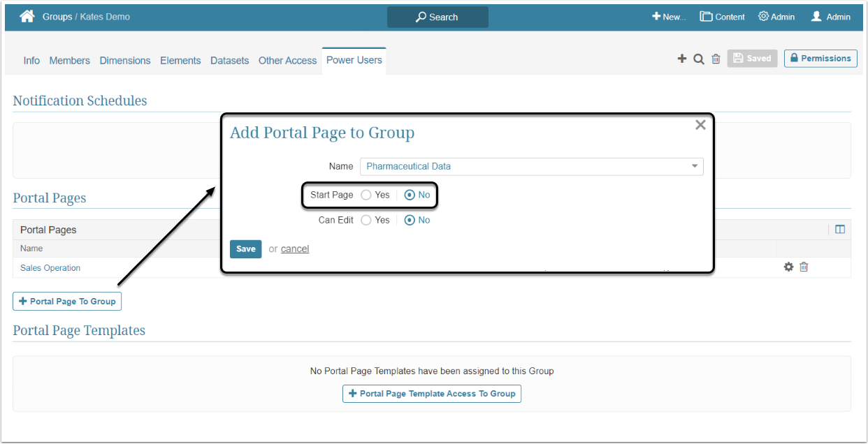868x444 pixels.
Task: Click the magnifier search icon near Saved
Action: [698, 59]
